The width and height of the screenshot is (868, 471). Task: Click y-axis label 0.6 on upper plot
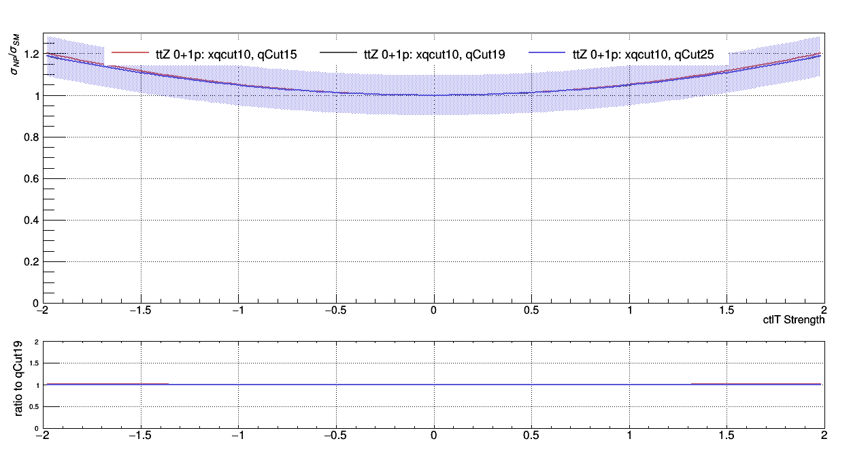pos(32,178)
